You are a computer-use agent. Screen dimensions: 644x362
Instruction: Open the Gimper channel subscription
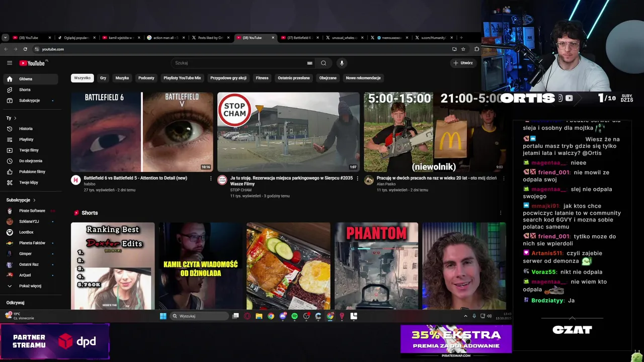[x=31, y=254]
